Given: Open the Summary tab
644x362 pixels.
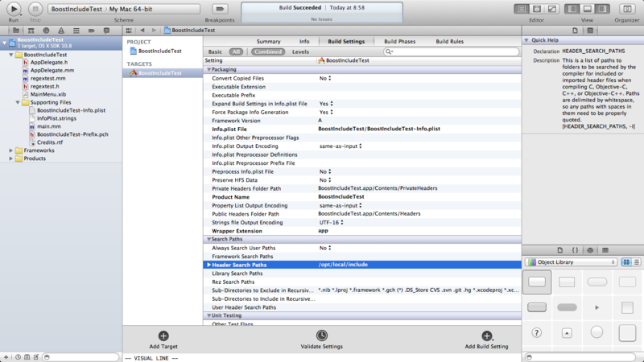Looking at the screenshot, I should 268,42.
